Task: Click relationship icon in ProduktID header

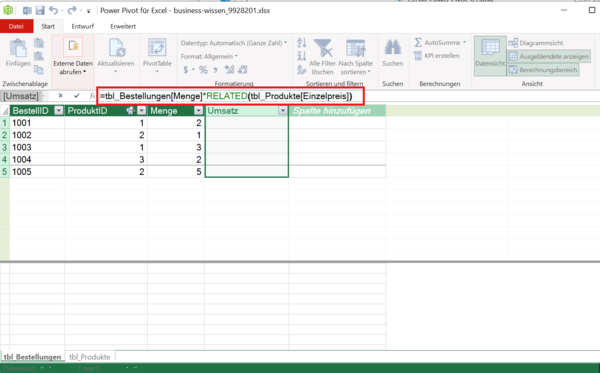Action: tap(130, 111)
